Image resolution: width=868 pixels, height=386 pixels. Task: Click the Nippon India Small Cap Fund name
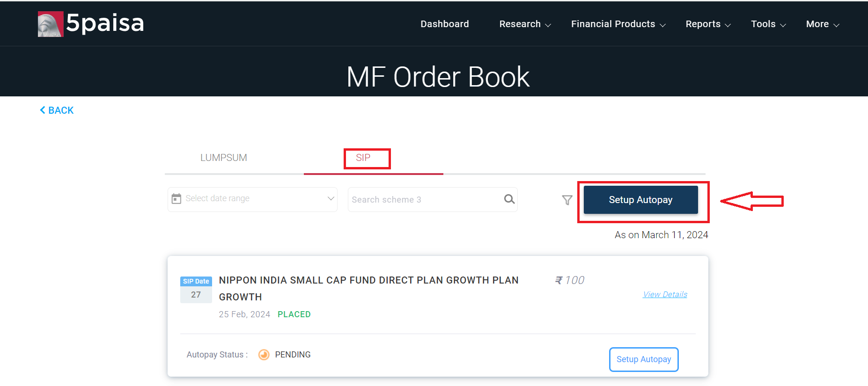pyautogui.click(x=368, y=288)
